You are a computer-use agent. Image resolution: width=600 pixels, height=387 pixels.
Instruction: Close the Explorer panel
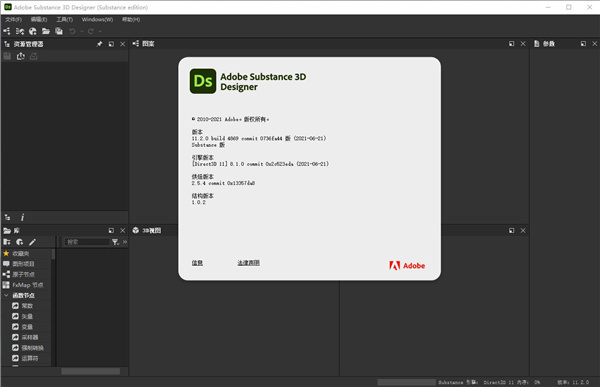click(x=122, y=44)
